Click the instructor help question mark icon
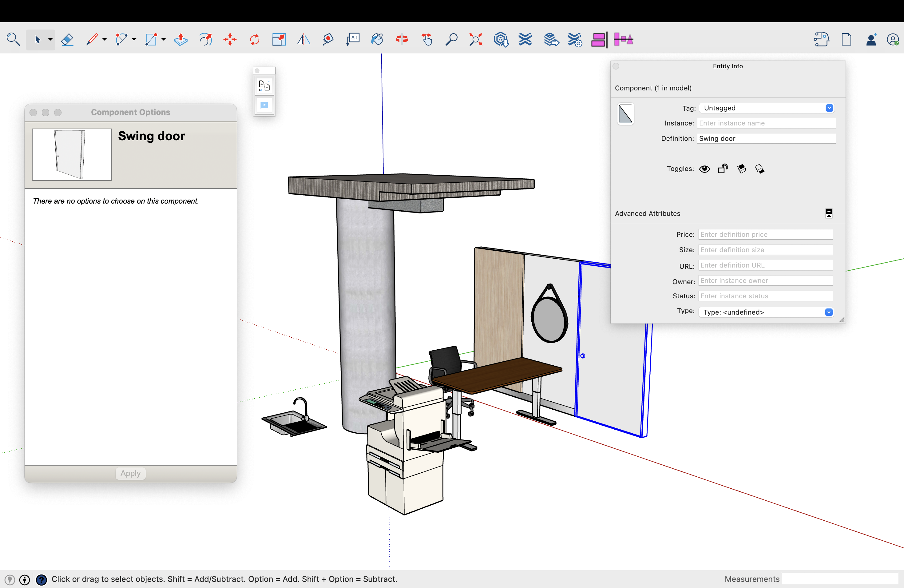904x588 pixels. point(42,580)
